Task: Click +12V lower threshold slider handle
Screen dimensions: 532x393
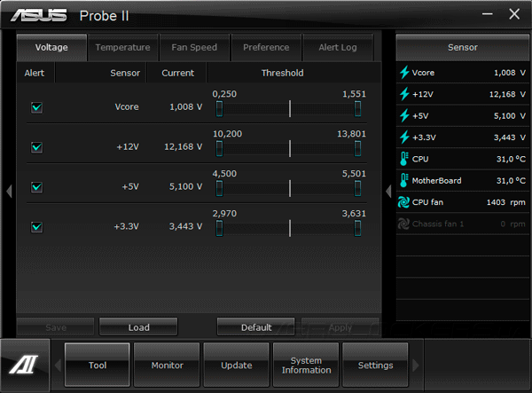Action: [x=220, y=148]
